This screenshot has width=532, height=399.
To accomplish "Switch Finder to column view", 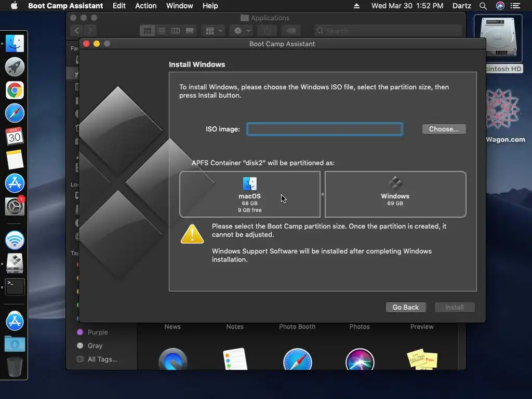I will 176,31.
